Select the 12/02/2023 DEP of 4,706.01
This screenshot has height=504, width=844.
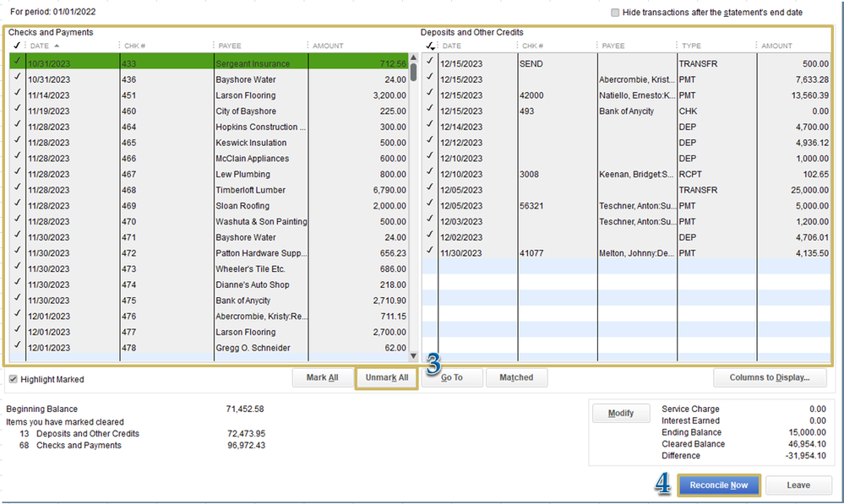[x=626, y=237]
